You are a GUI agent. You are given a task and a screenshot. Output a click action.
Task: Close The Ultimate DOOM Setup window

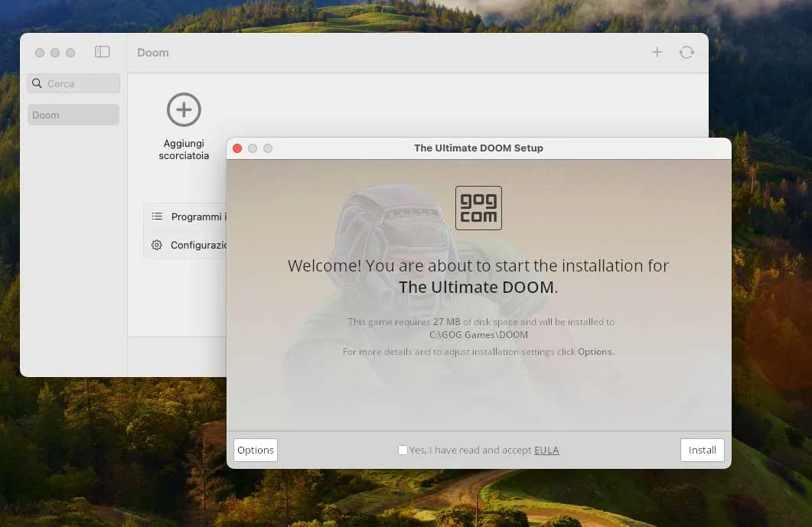pyautogui.click(x=237, y=148)
